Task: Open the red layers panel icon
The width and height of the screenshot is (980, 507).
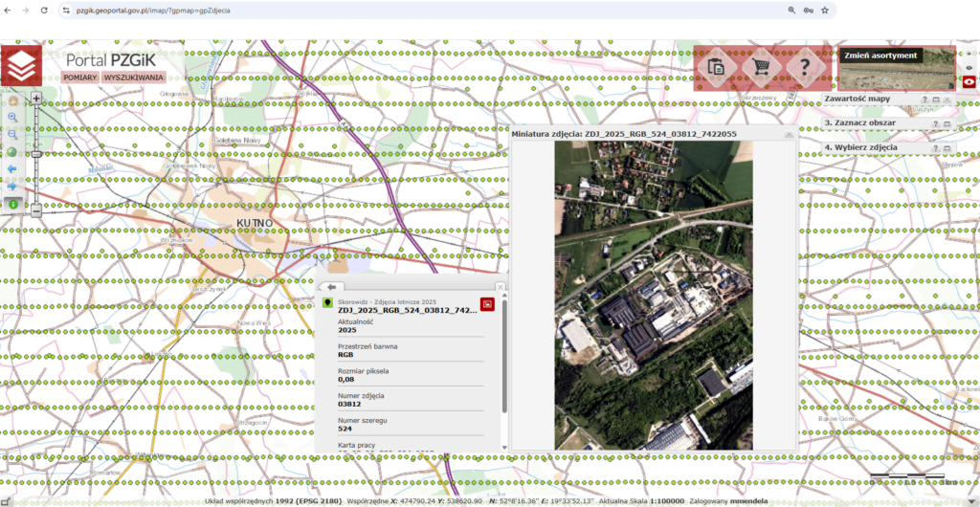Action: pos(21,67)
